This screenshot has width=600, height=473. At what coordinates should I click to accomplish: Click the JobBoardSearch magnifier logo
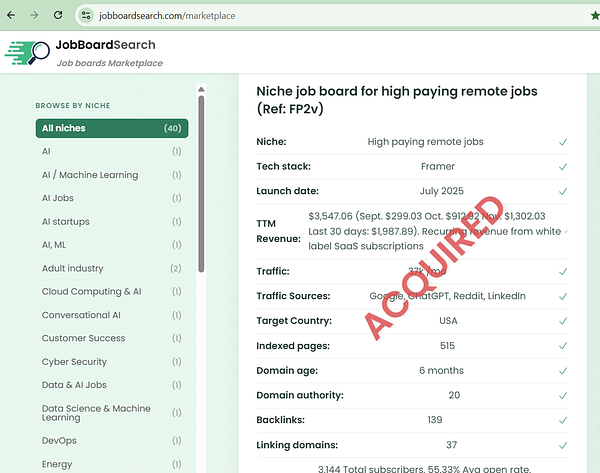[27, 53]
